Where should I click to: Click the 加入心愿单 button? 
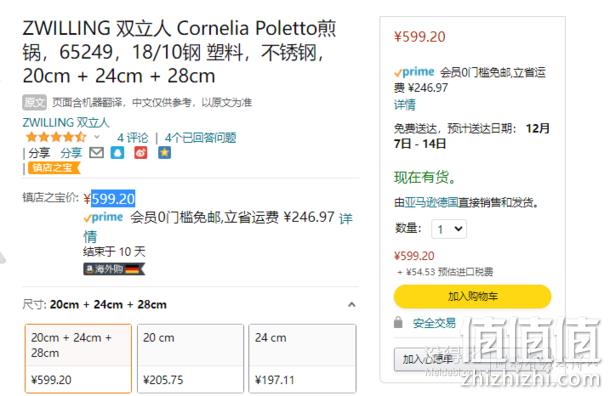click(428, 359)
